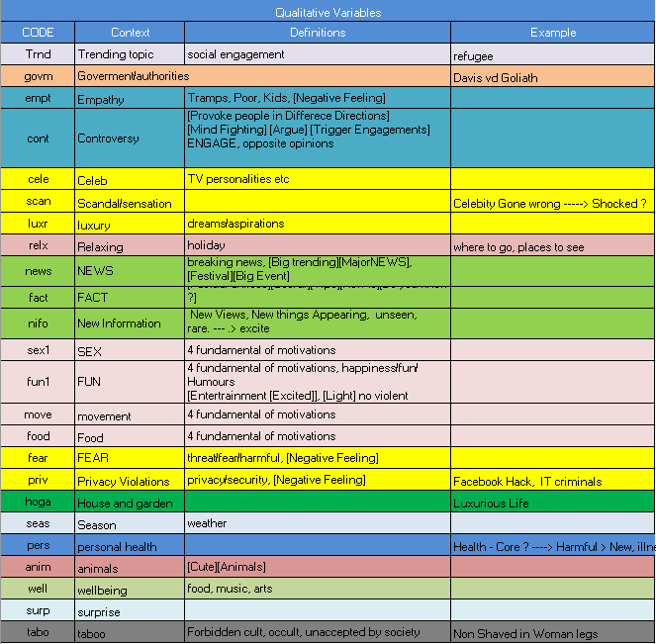Select the 'Davis vd Goliath' example cell
Screen dimensions: 656x644
pyautogui.click(x=552, y=76)
